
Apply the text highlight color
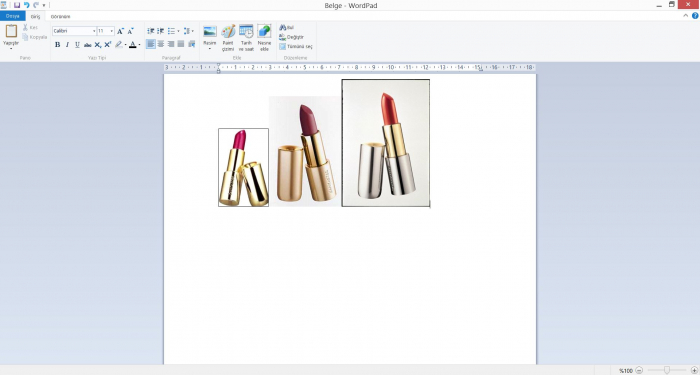119,45
